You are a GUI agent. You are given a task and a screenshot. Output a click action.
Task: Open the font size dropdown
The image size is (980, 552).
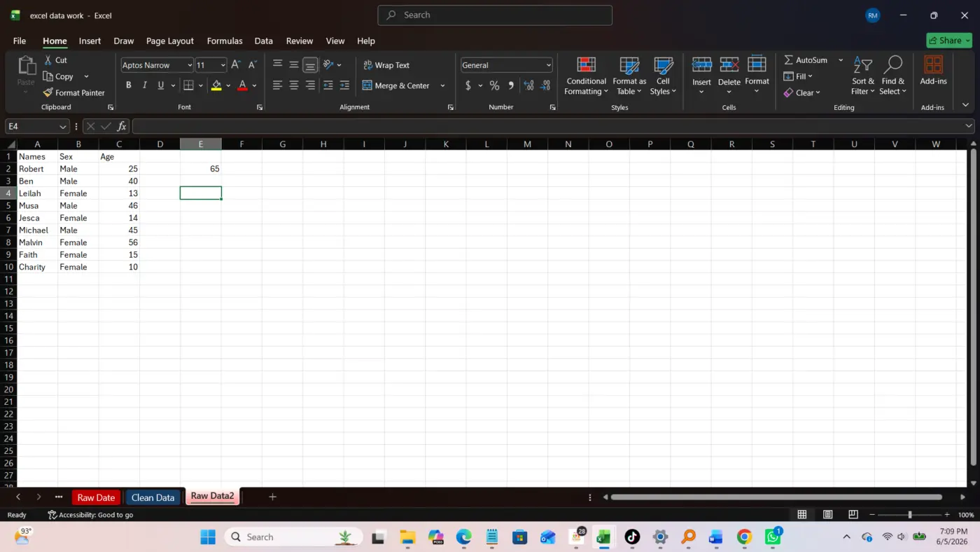coord(223,65)
